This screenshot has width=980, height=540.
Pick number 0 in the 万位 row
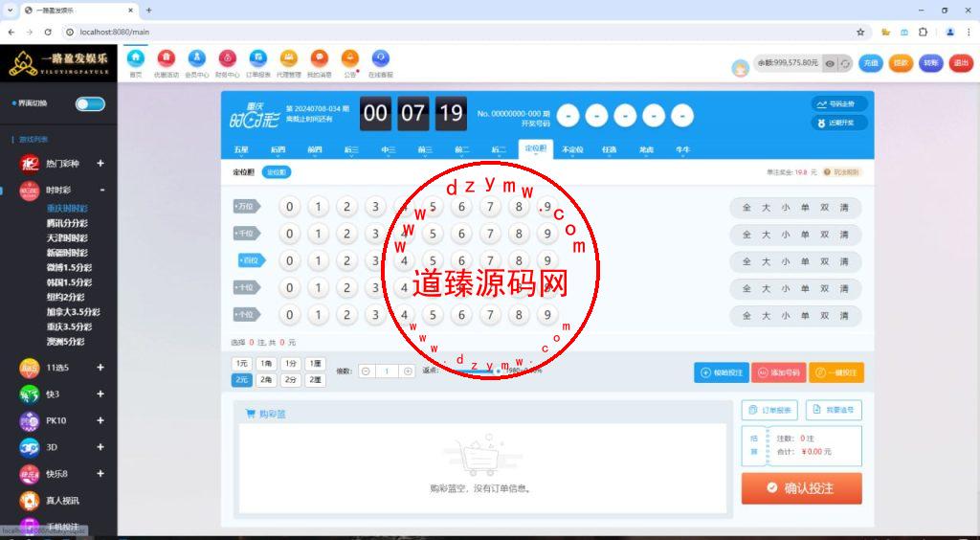point(289,207)
